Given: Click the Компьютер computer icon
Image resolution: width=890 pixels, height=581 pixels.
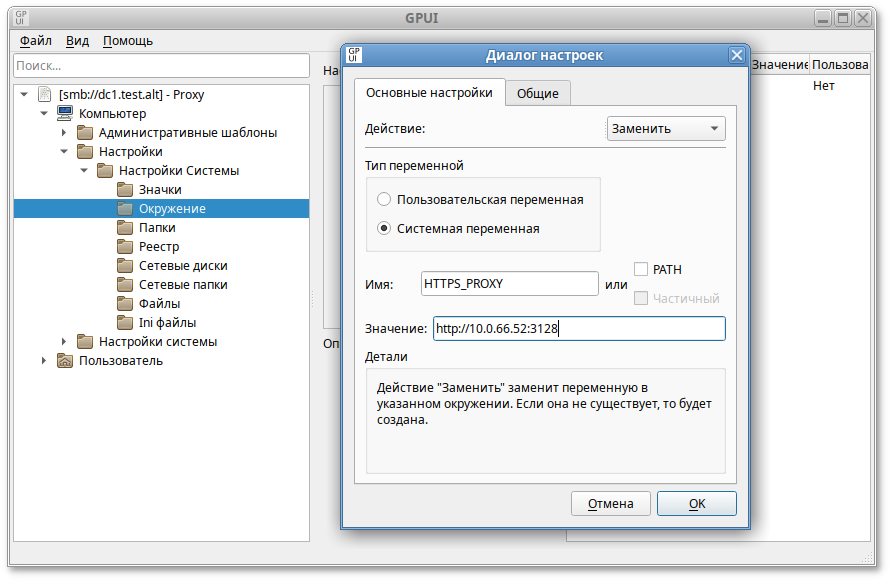Looking at the screenshot, I should tap(63, 113).
